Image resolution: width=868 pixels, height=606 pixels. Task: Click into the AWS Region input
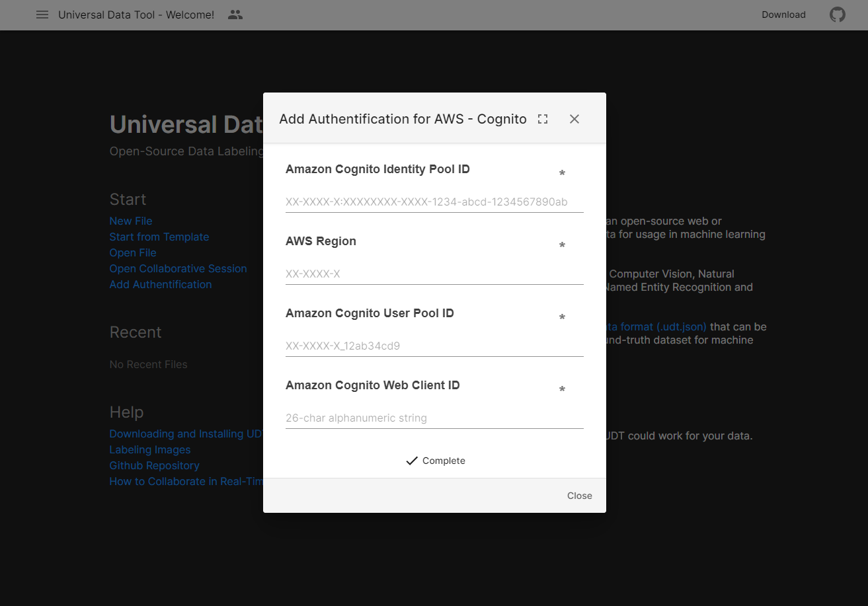coord(434,274)
